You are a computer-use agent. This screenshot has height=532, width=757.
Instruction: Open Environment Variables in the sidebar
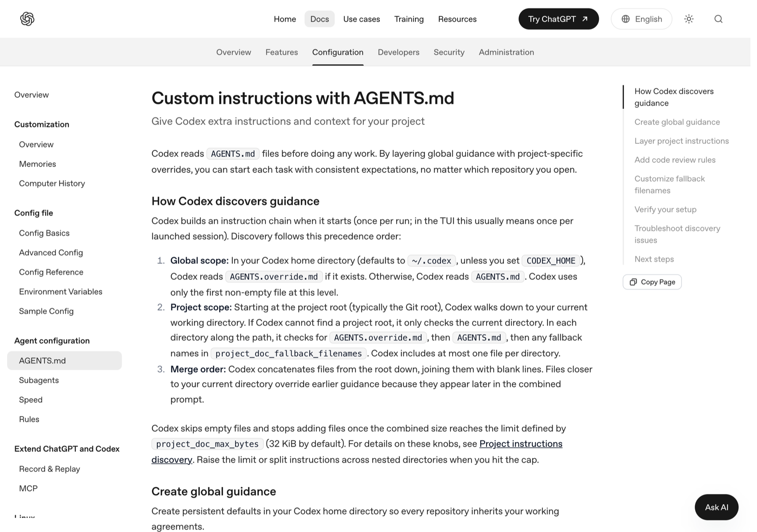[x=61, y=291]
